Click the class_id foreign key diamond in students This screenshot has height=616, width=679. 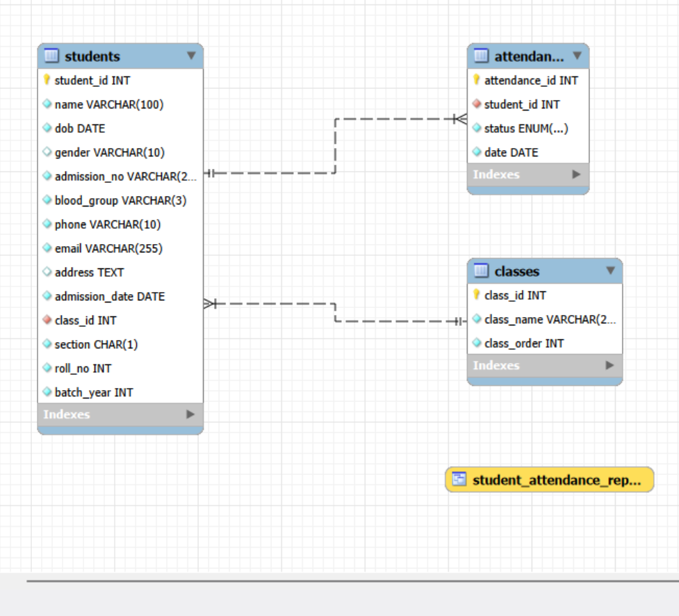47,321
